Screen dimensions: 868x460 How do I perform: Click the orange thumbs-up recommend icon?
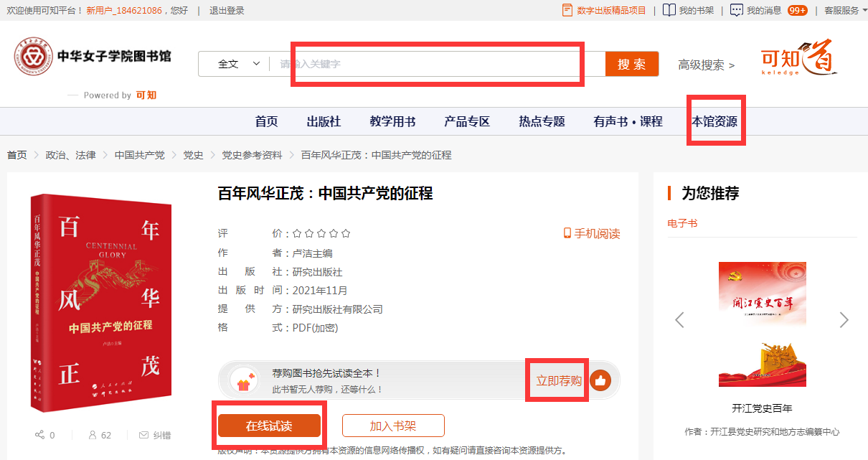click(600, 380)
